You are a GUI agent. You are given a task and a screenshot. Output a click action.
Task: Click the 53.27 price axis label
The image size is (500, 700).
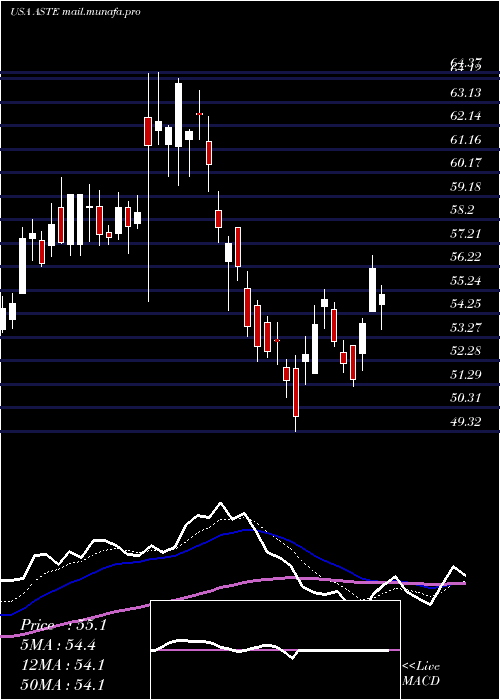pos(466,328)
